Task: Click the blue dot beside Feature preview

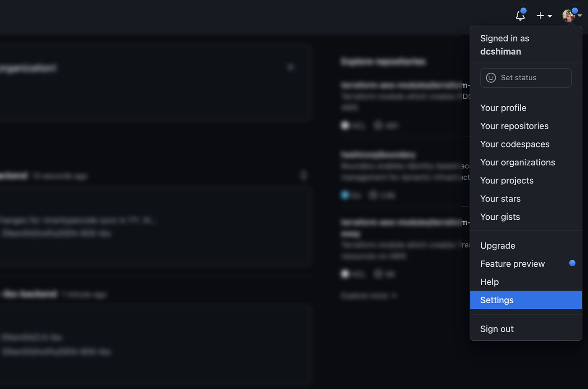Action: click(572, 263)
